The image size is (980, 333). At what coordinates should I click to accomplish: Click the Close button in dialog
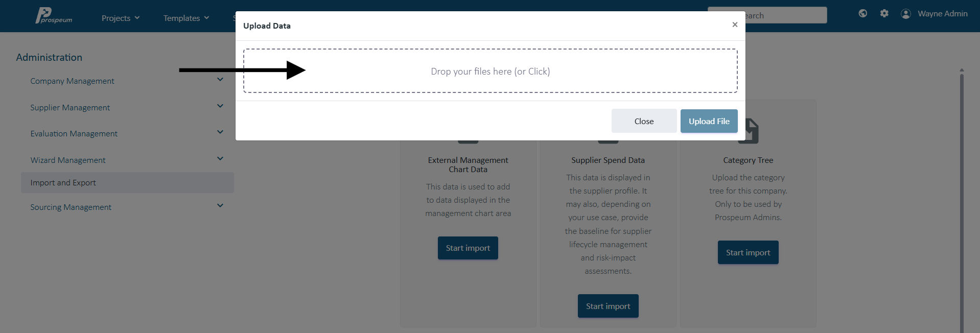pyautogui.click(x=644, y=121)
